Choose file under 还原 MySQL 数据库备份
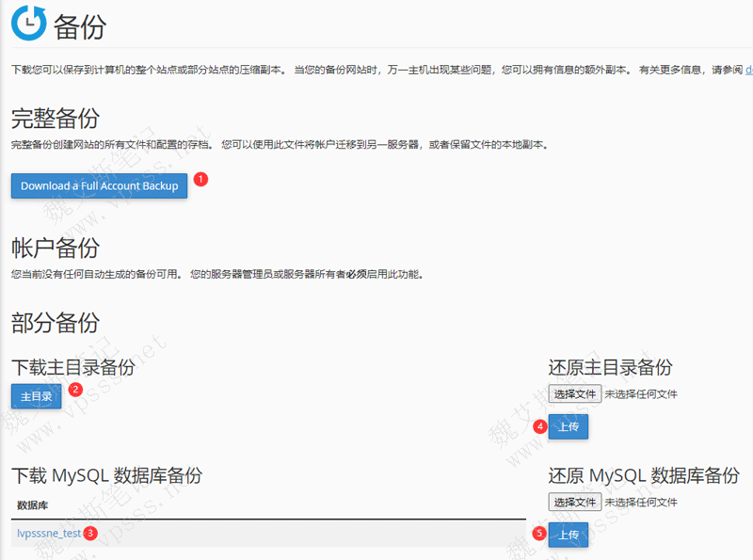Image resolution: width=753 pixels, height=560 pixels. (x=574, y=502)
